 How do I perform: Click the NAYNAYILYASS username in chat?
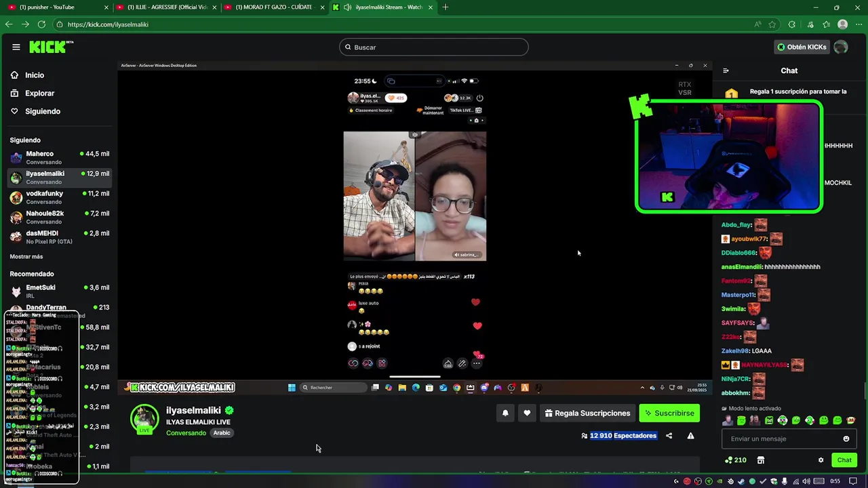[x=764, y=365]
